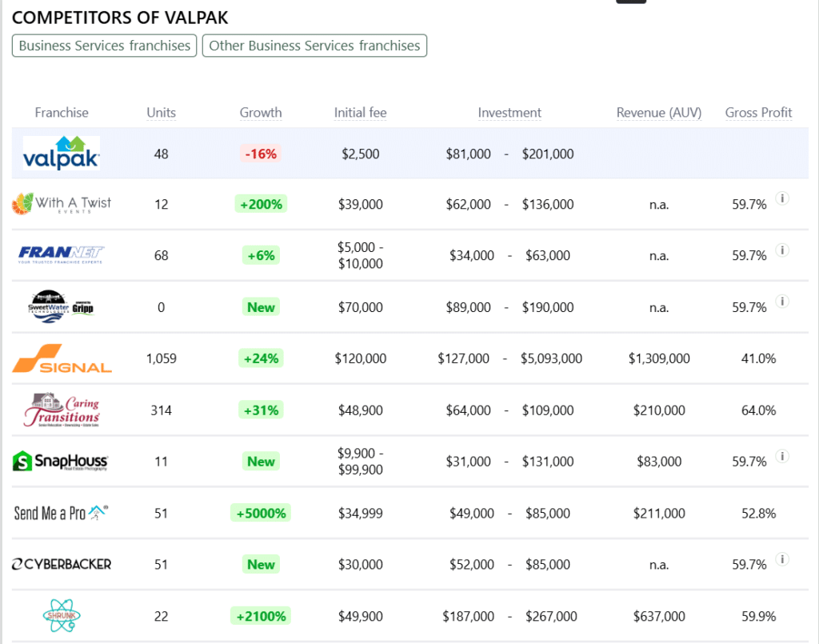819x644 pixels.
Task: Open With A Twist Events logo
Action: click(x=62, y=204)
